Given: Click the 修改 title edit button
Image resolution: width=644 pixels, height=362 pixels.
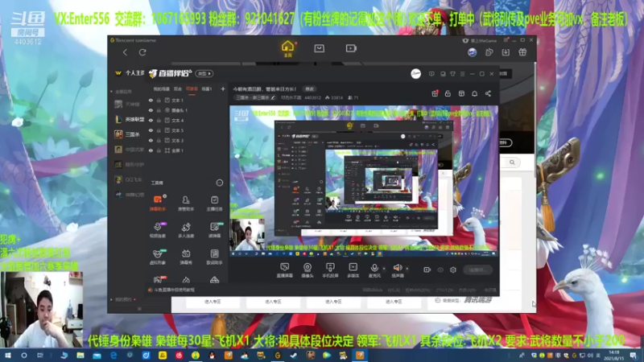Looking at the screenshot, I should (x=309, y=89).
